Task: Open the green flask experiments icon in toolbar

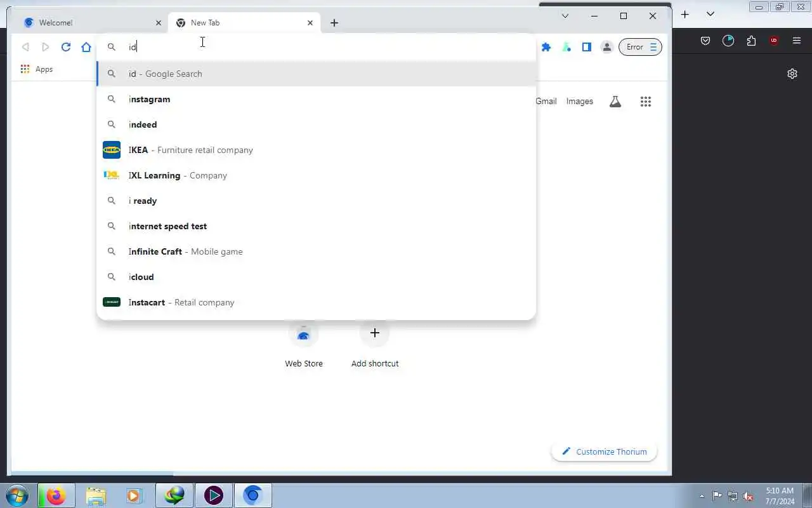Action: tap(566, 47)
